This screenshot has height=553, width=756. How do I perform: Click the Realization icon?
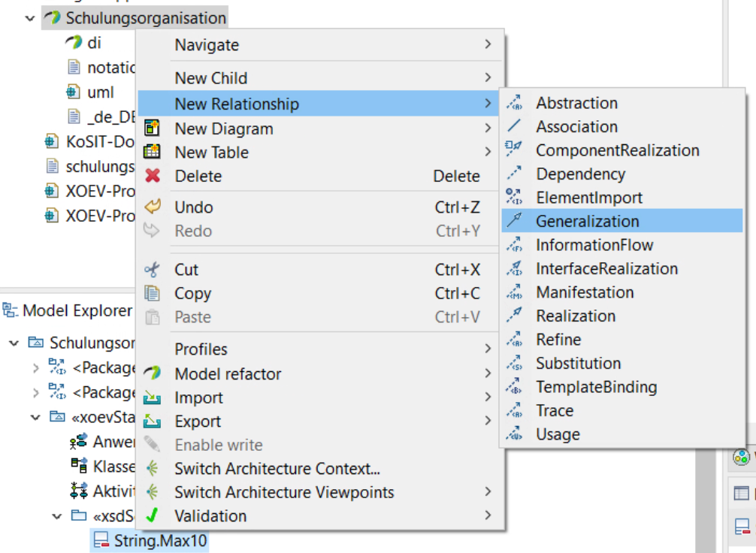click(x=514, y=315)
